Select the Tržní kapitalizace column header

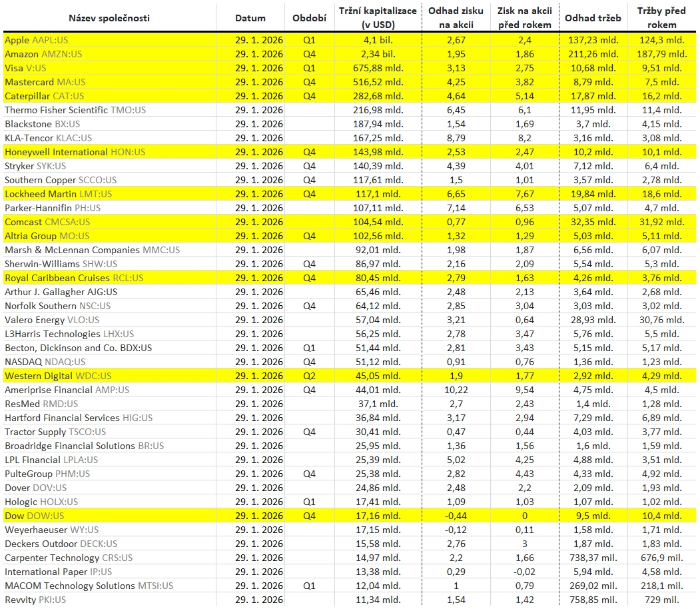tap(378, 18)
